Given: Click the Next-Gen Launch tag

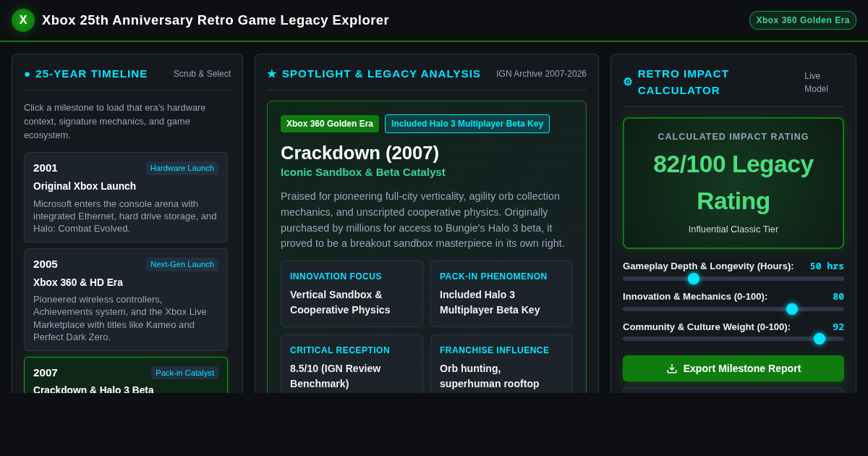Looking at the screenshot, I should click(x=182, y=264).
